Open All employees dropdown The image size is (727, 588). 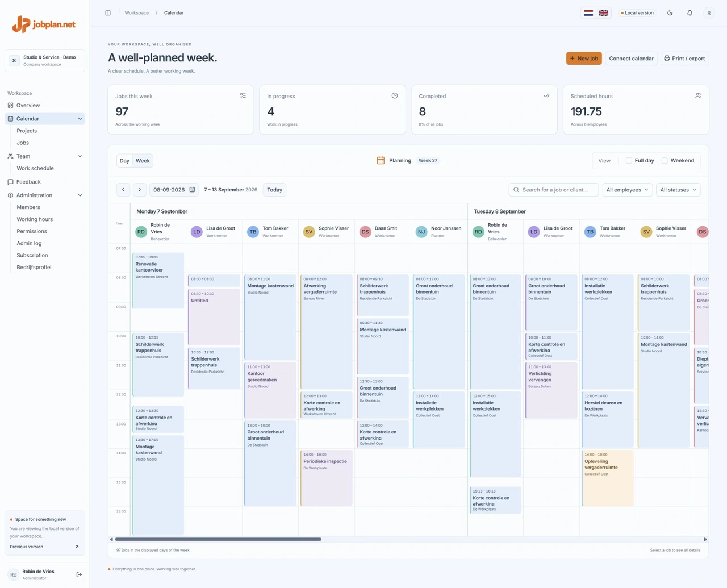(627, 190)
